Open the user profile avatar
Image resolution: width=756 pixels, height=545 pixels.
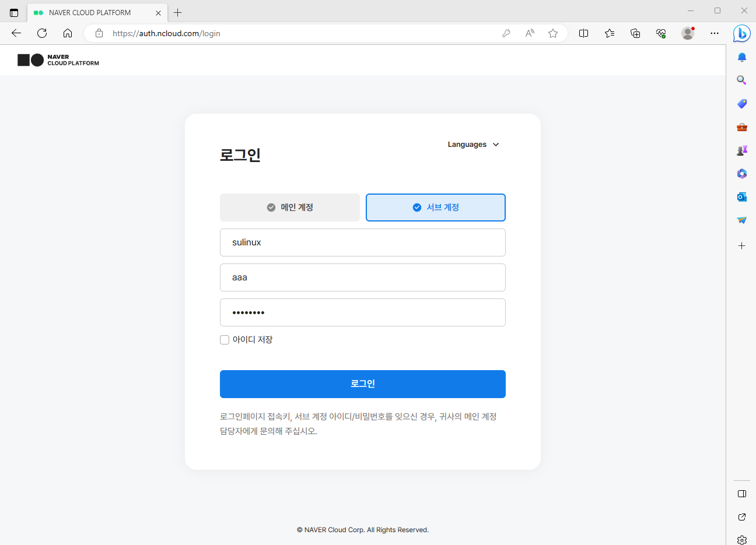688,33
